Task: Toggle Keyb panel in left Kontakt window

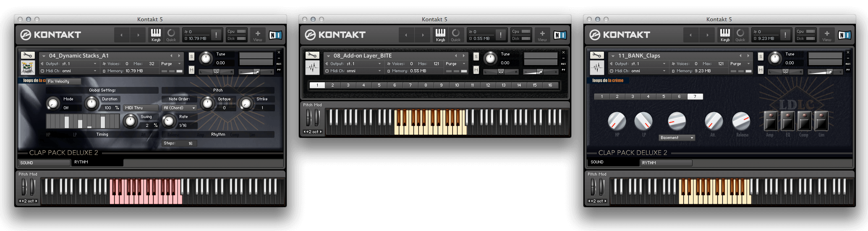Action: (156, 35)
